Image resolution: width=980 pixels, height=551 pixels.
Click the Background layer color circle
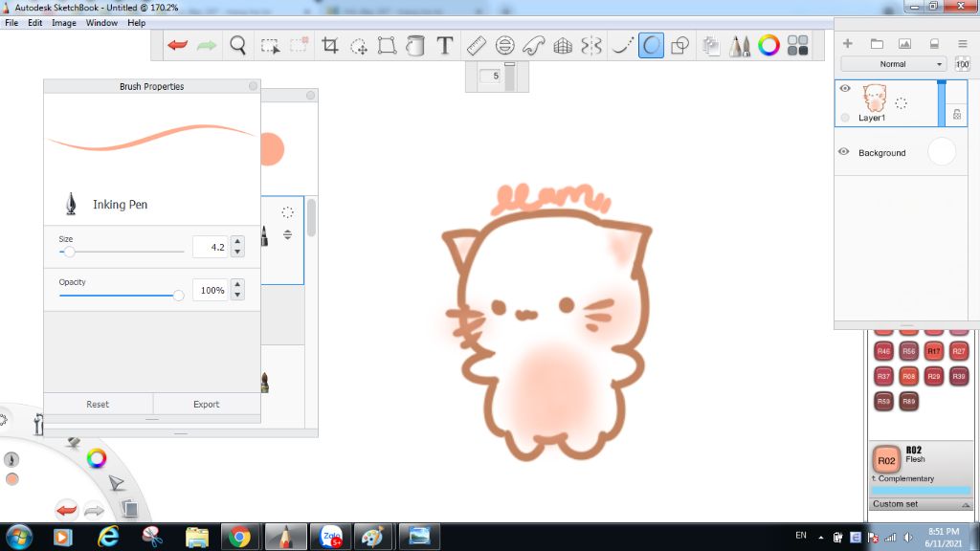(942, 152)
